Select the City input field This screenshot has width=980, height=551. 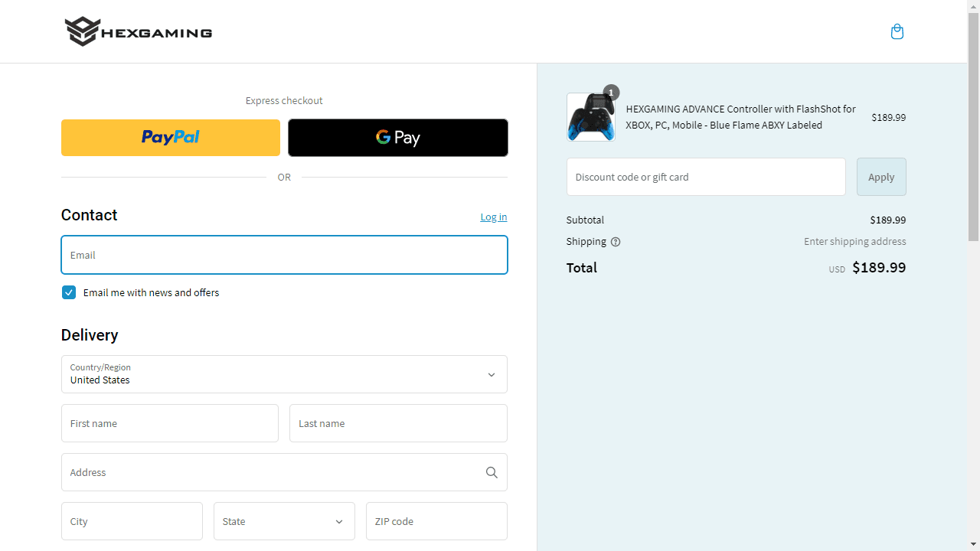(132, 521)
